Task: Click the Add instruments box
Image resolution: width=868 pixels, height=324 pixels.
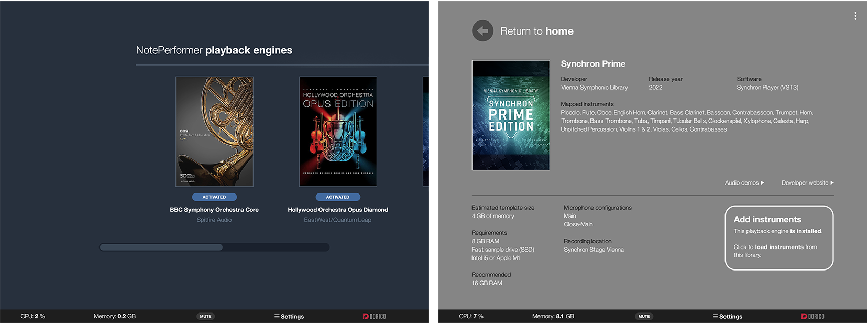Action: [779, 237]
